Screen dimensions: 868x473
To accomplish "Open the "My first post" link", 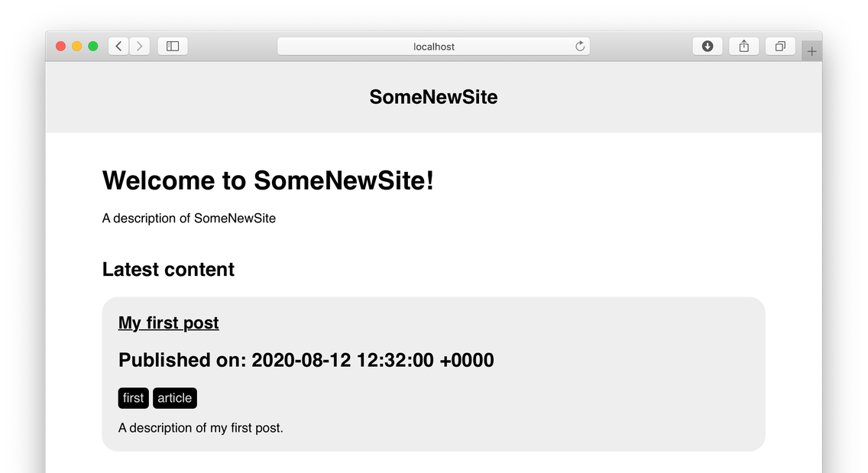I will coord(168,323).
